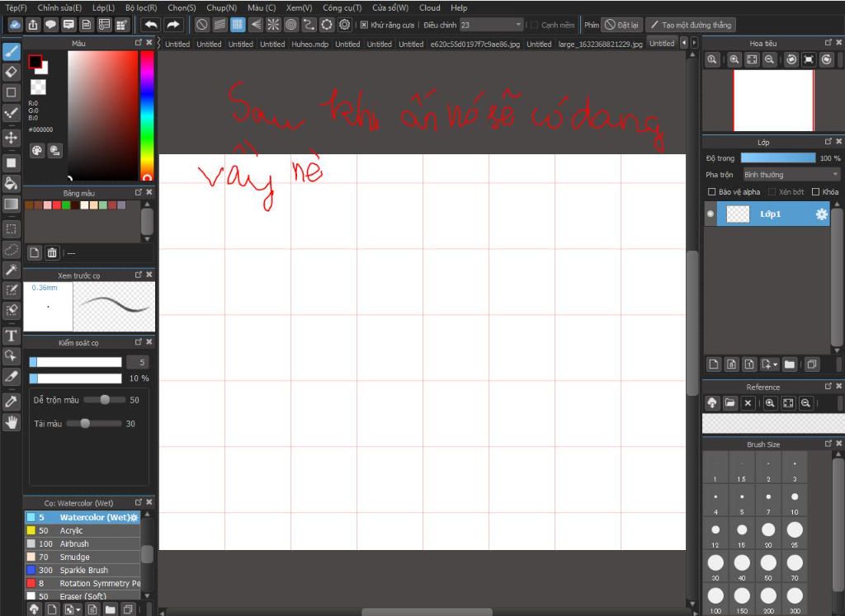This screenshot has height=616, width=845.
Task: Adjust layer Độ trong opacity slider
Action: point(777,158)
